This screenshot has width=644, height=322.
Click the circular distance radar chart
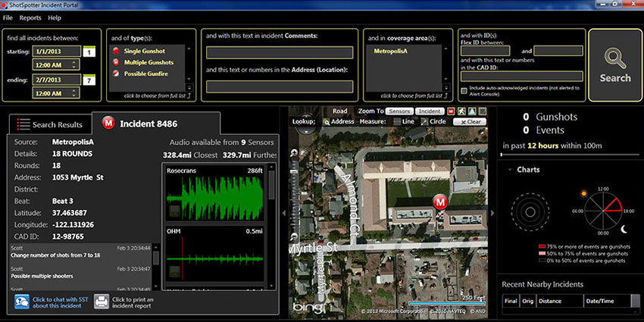point(530,212)
